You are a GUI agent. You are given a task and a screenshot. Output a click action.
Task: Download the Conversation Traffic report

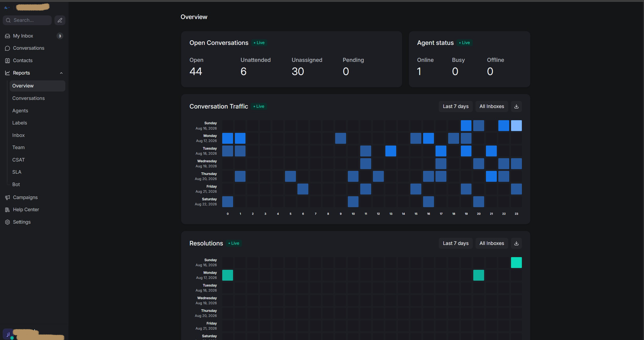pos(516,106)
